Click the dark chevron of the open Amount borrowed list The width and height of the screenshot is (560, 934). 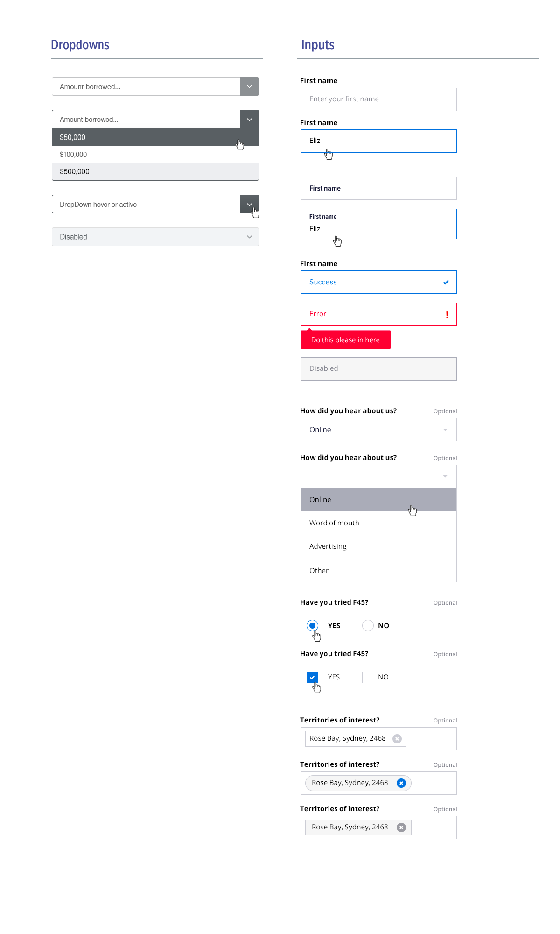pos(250,120)
